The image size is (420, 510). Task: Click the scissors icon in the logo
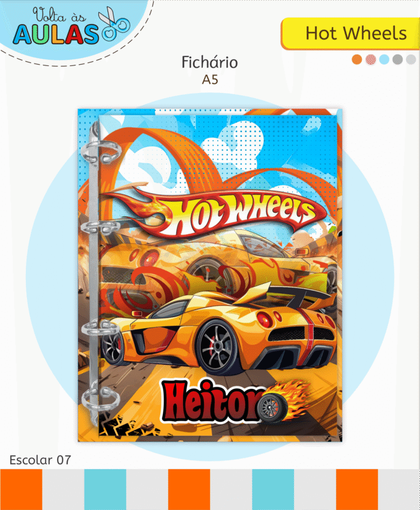(114, 23)
